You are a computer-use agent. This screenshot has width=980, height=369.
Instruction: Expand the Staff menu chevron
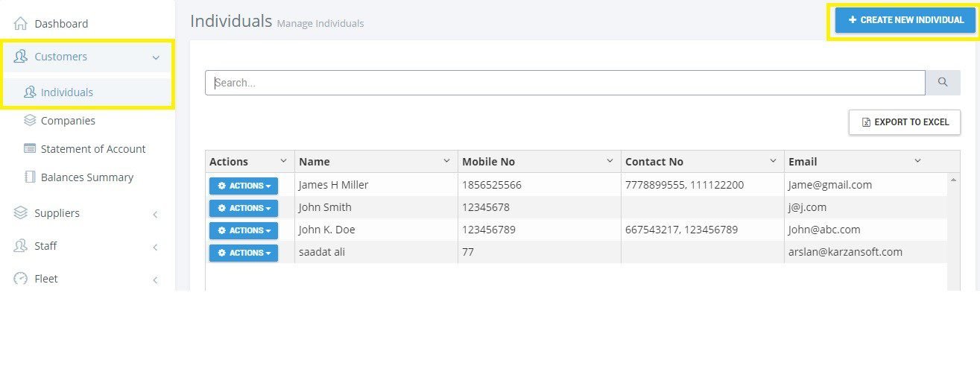(156, 247)
